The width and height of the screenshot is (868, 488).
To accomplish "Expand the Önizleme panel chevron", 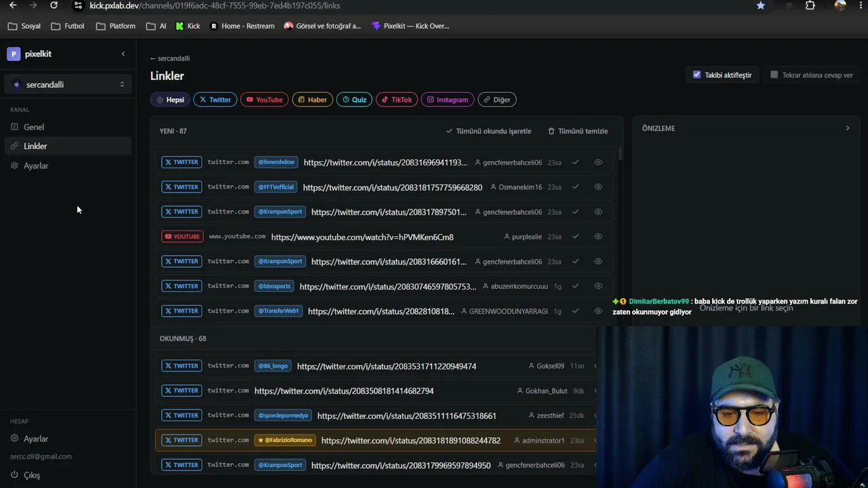I will pos(847,128).
